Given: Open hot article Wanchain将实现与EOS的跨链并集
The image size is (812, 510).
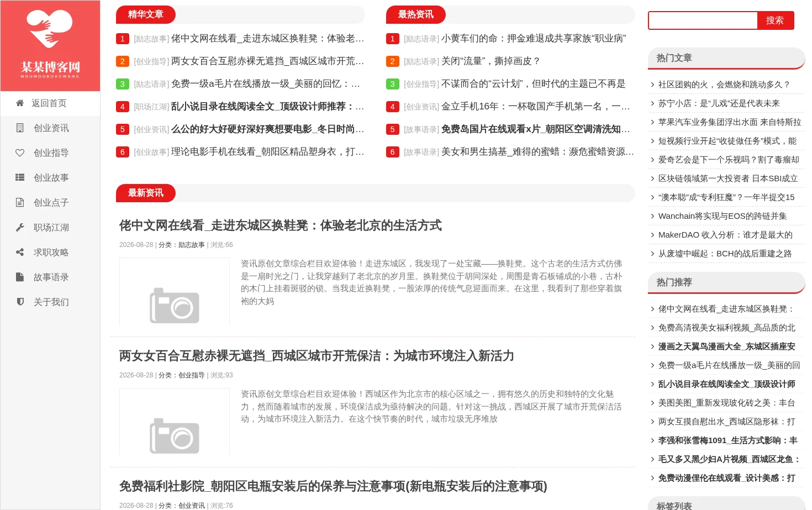Looking at the screenshot, I should coord(723,216).
